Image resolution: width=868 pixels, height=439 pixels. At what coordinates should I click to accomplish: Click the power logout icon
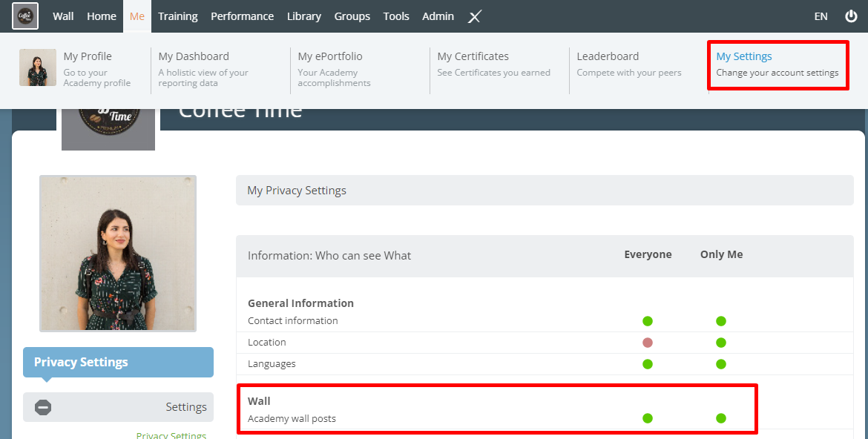click(851, 16)
